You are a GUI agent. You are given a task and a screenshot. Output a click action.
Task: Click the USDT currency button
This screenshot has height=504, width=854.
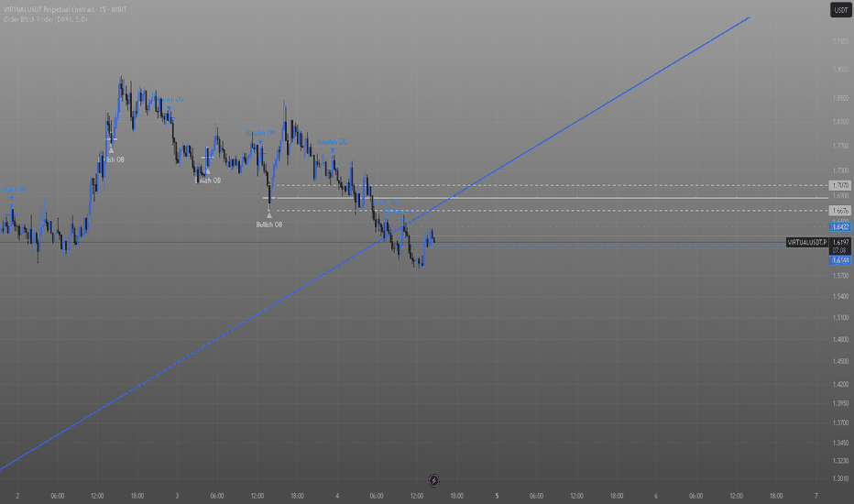click(841, 10)
